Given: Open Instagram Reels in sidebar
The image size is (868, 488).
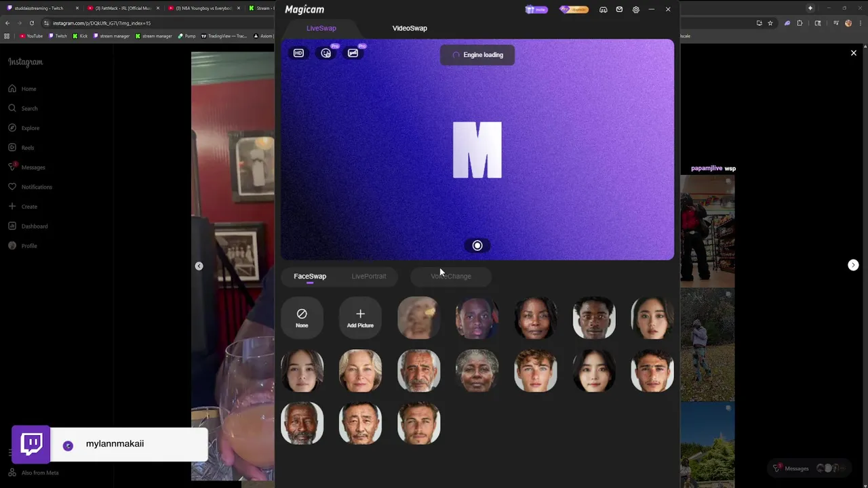Looking at the screenshot, I should tap(21, 148).
